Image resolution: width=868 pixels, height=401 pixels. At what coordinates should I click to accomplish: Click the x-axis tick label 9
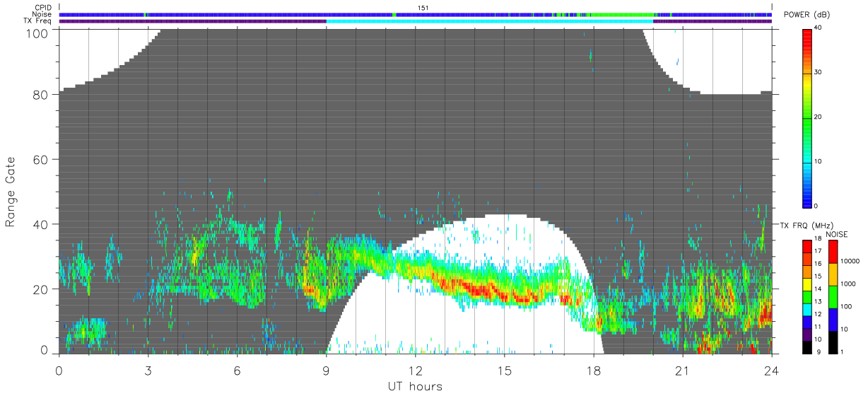pos(326,370)
